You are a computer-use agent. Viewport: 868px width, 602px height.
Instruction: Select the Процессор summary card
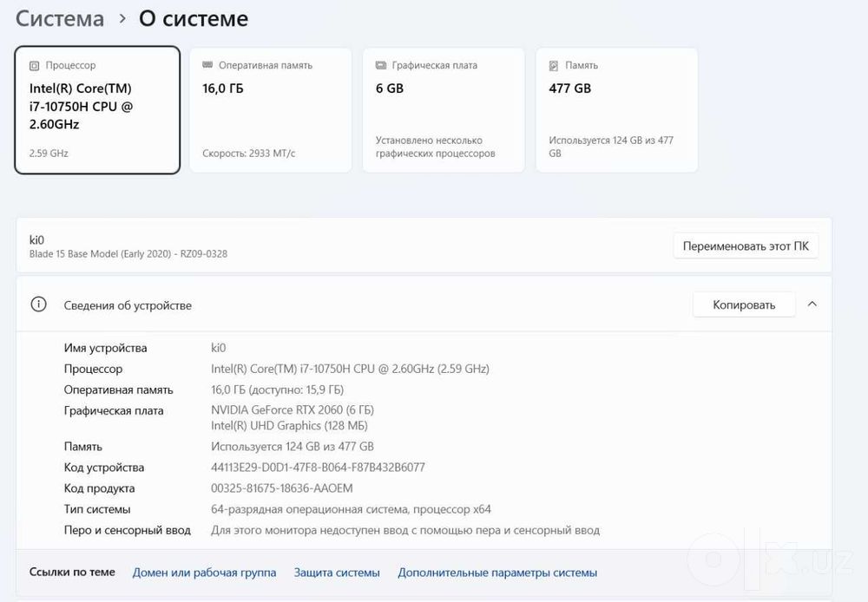[x=97, y=110]
